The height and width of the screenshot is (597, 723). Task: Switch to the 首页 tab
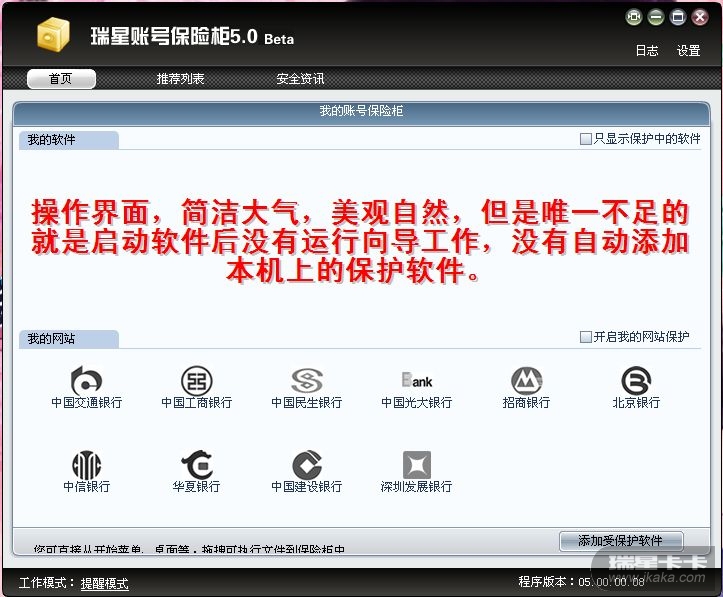61,79
